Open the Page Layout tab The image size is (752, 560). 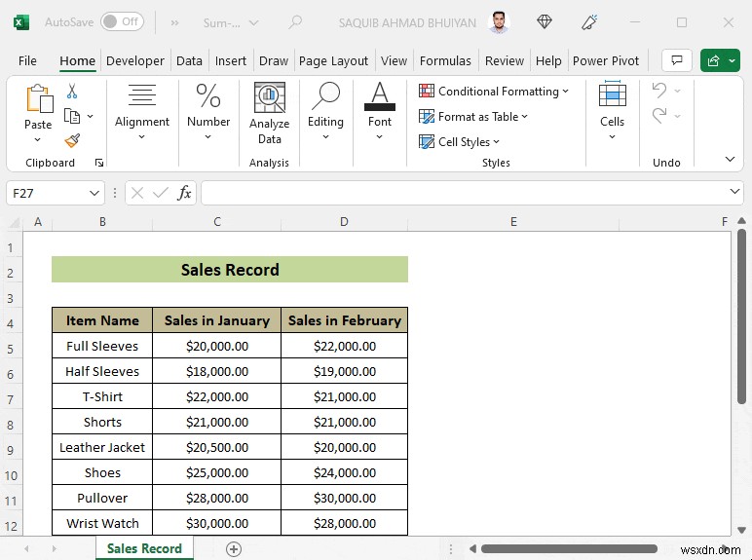click(x=333, y=61)
